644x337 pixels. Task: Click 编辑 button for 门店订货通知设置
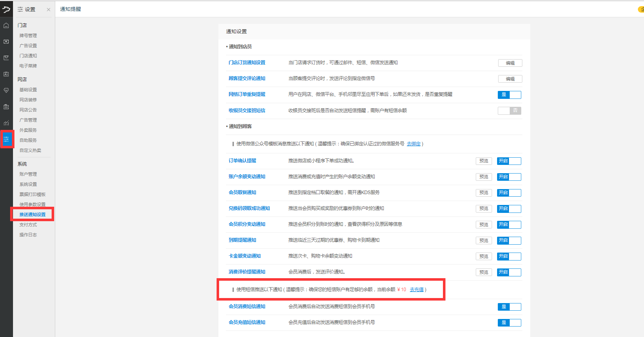[x=510, y=63]
